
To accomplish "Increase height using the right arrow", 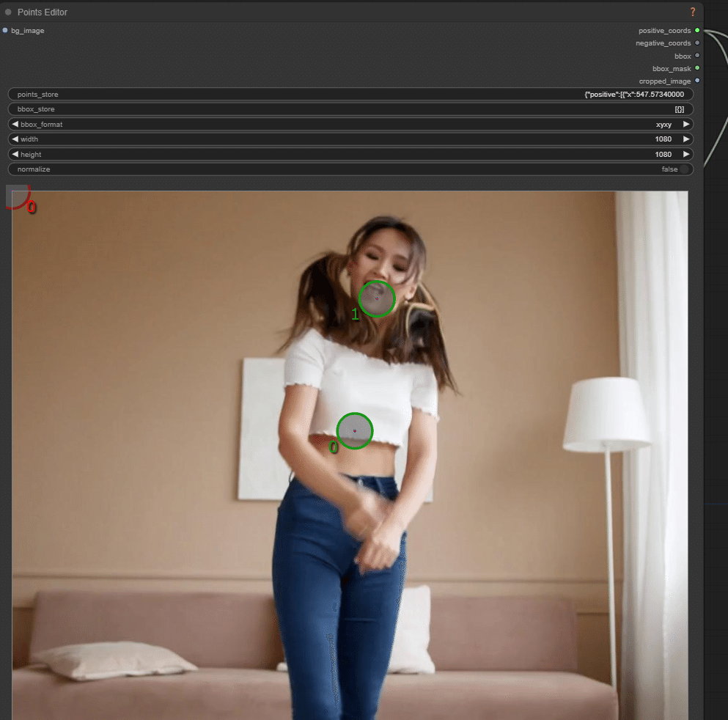I will point(686,154).
